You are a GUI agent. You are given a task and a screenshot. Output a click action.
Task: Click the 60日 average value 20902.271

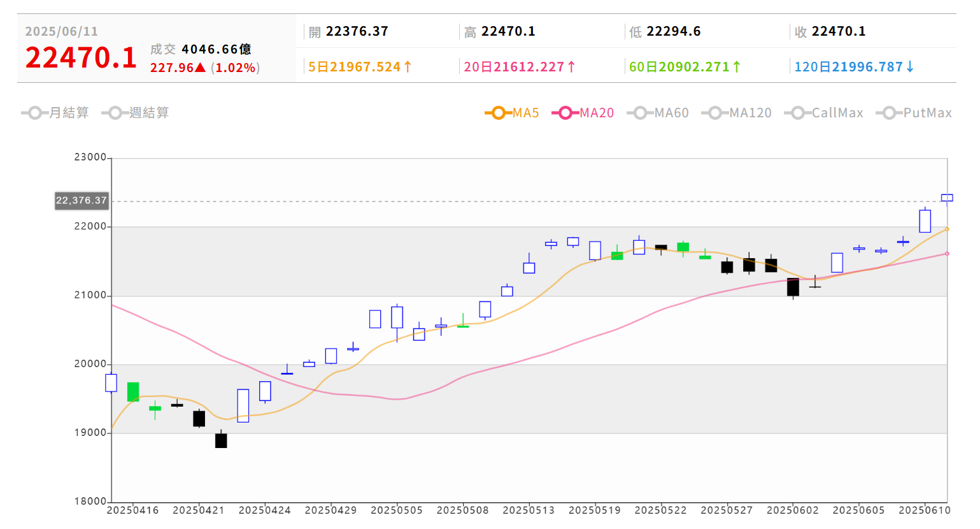[x=685, y=67]
